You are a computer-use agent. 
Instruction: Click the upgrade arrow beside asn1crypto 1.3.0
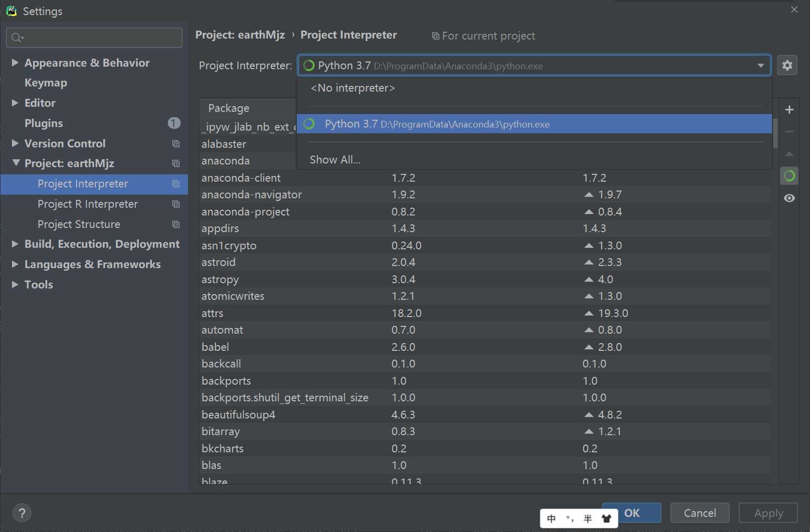tap(589, 246)
